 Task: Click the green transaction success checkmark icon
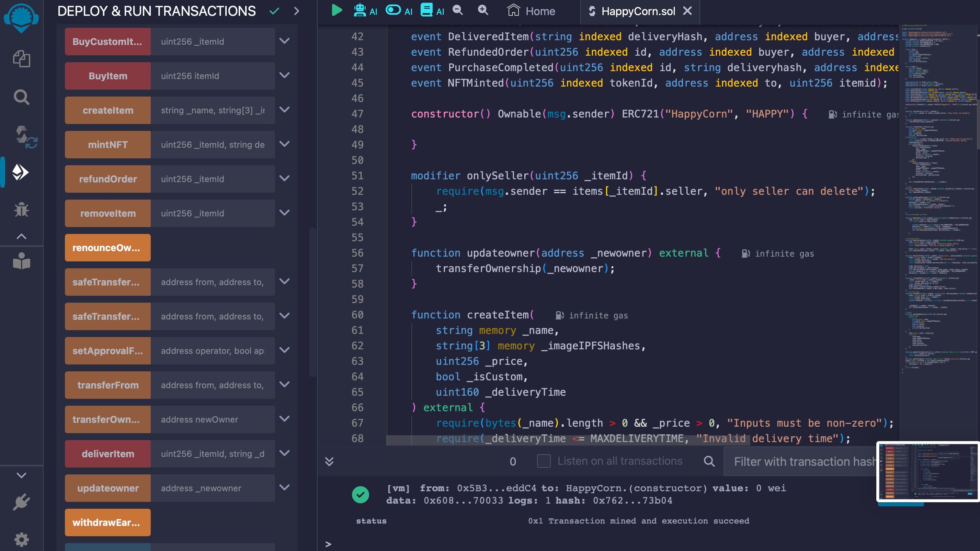(360, 494)
